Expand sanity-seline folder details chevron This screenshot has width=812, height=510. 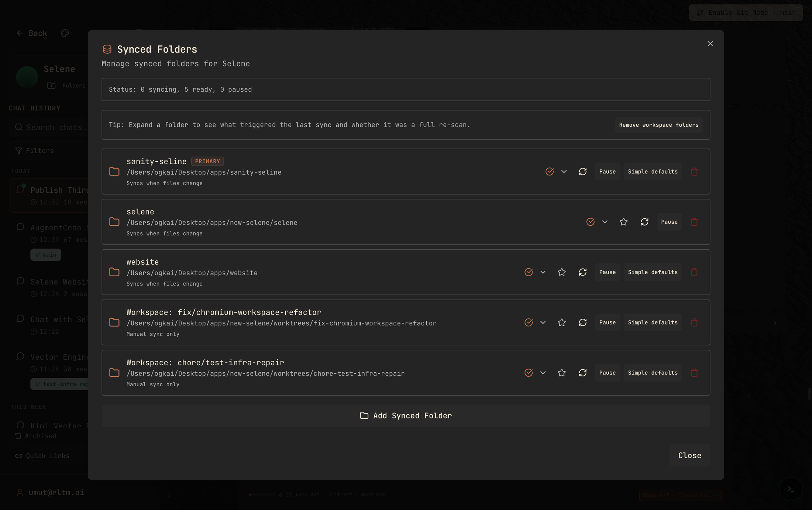point(564,171)
